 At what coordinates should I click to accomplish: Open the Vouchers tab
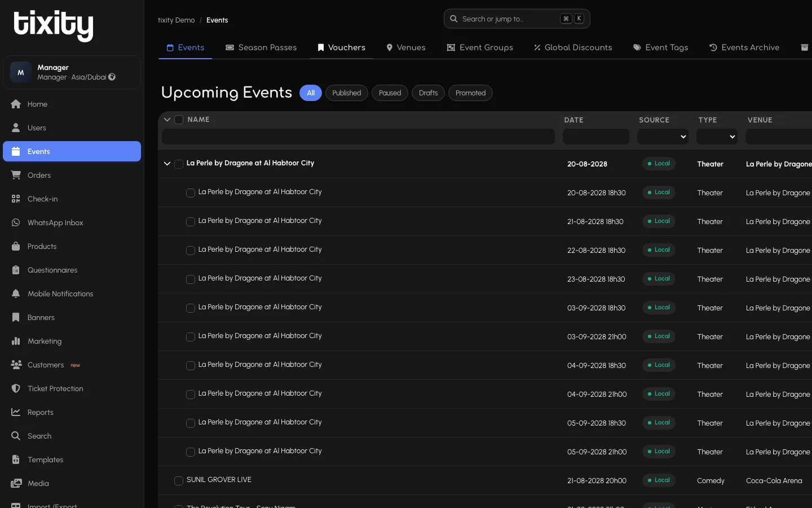[x=342, y=47]
